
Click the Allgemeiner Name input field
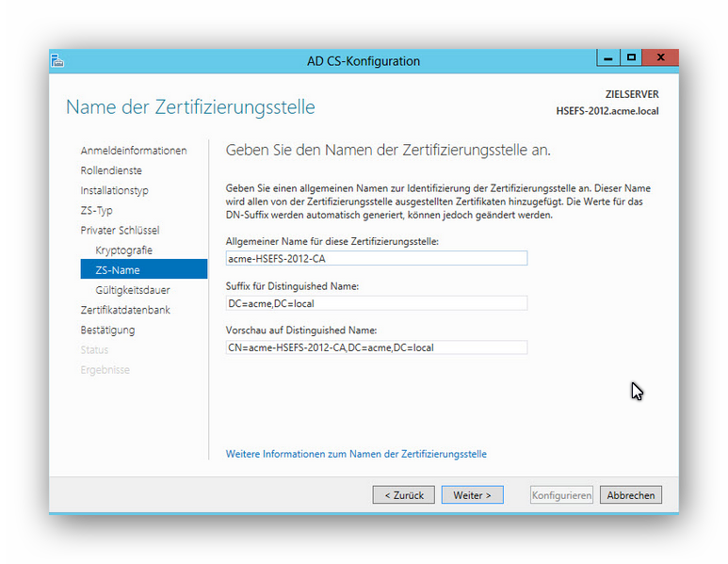[x=376, y=258]
